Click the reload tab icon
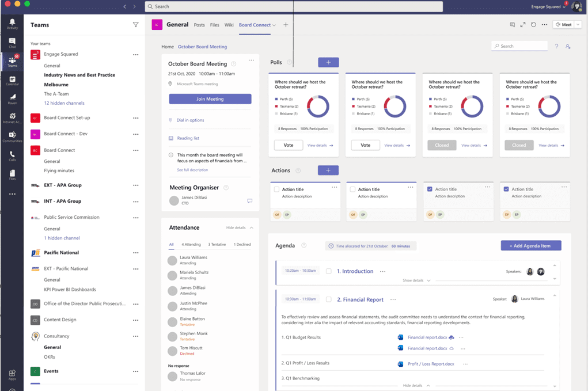This screenshot has height=391, width=588. pyautogui.click(x=533, y=25)
